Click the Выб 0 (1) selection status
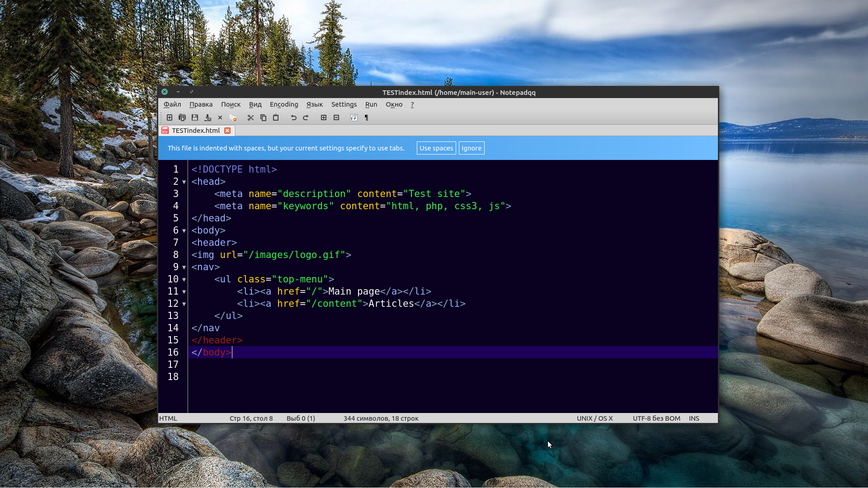Viewport: 868px width, 488px height. pos(301,418)
